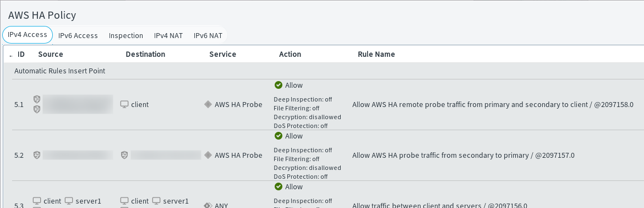Click File Filtering: off in rule 5.1
Screen dimensions: 644x208
[297, 108]
